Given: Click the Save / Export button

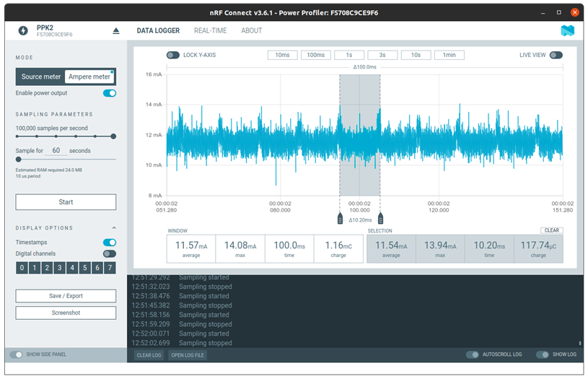Looking at the screenshot, I should (66, 296).
